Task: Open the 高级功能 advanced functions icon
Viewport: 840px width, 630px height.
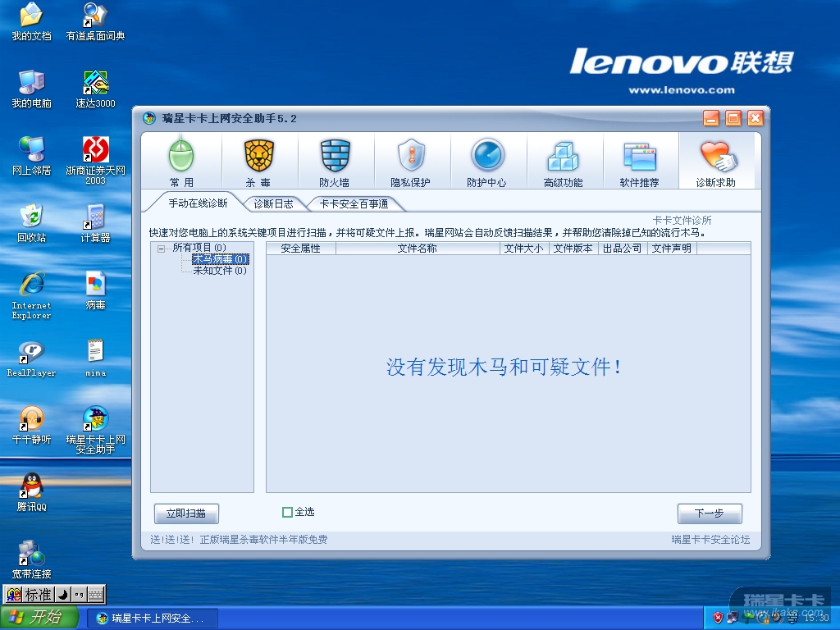Action: (563, 161)
